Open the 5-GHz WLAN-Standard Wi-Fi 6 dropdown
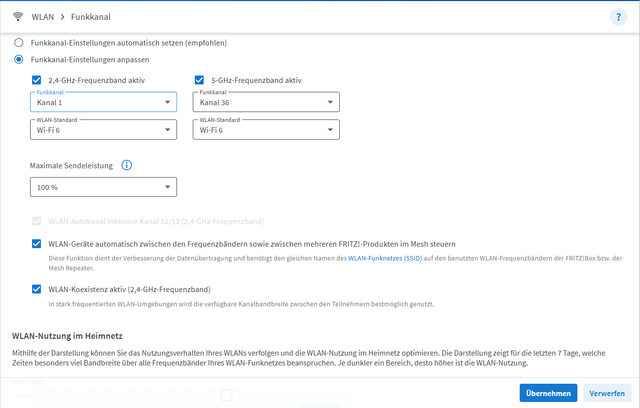Screen dimensions: 640x408 click(x=266, y=130)
